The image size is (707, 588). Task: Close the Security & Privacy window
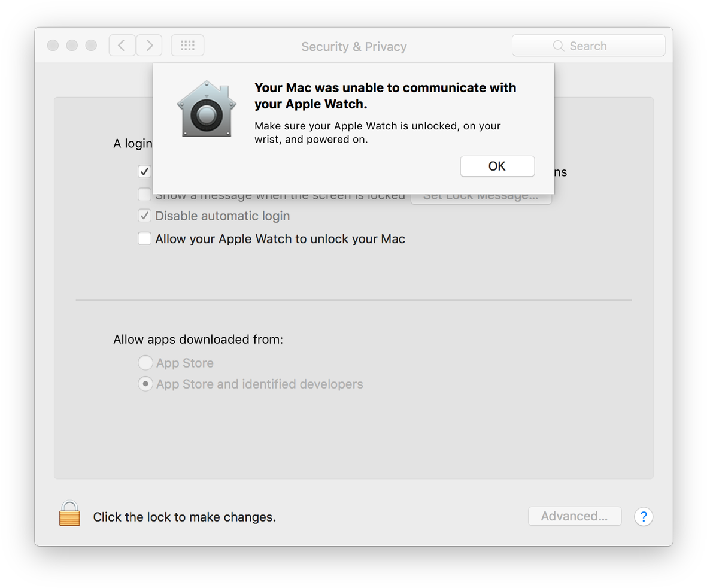click(53, 45)
